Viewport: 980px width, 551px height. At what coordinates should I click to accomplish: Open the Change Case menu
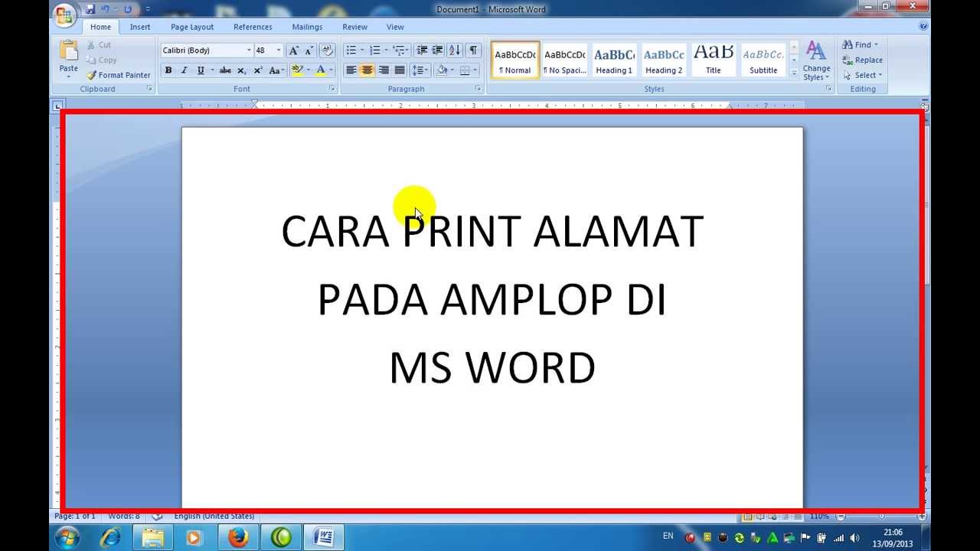point(276,70)
